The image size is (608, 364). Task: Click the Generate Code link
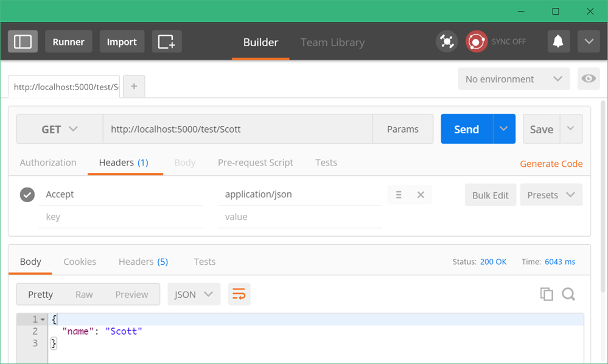[x=551, y=164]
